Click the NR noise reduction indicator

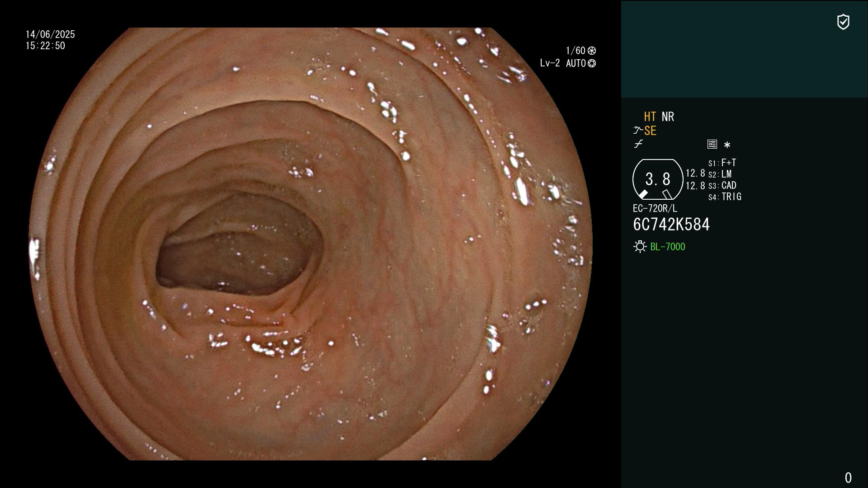click(x=668, y=117)
